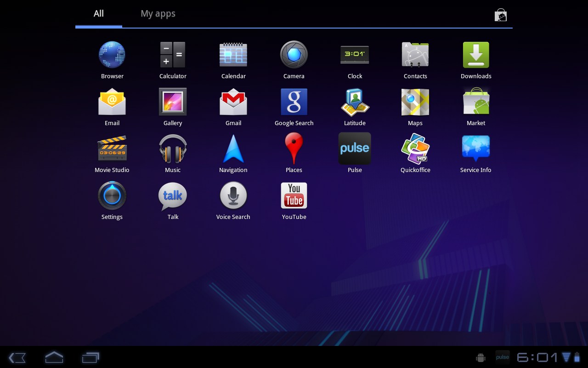Switch to the My apps tab
The height and width of the screenshot is (368, 588).
coord(158,14)
